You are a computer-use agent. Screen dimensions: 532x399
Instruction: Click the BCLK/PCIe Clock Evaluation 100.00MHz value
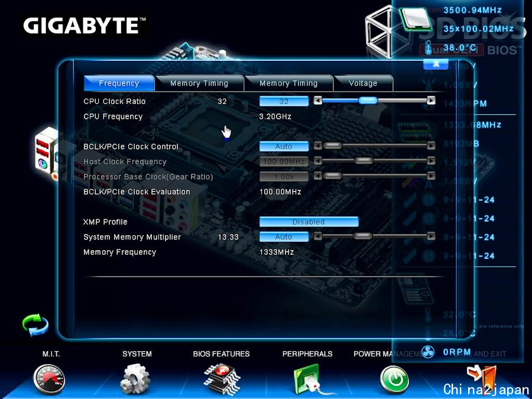[x=280, y=192]
